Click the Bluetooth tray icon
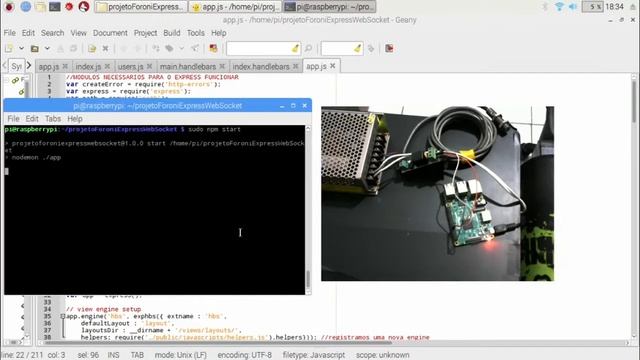Image resolution: width=640 pixels, height=360 pixels. [545, 7]
